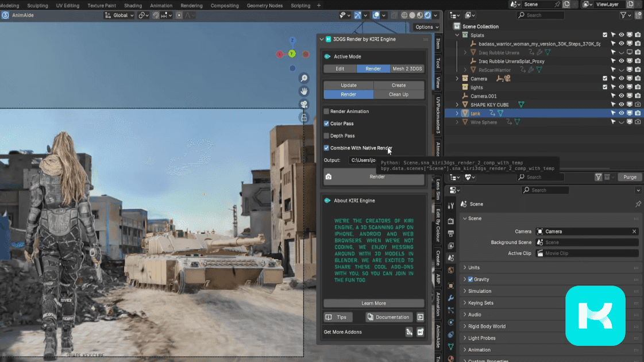Screen dimensions: 644x362
Task: Switch to the Geometry Nodes workspace tab
Action: [x=265, y=6]
